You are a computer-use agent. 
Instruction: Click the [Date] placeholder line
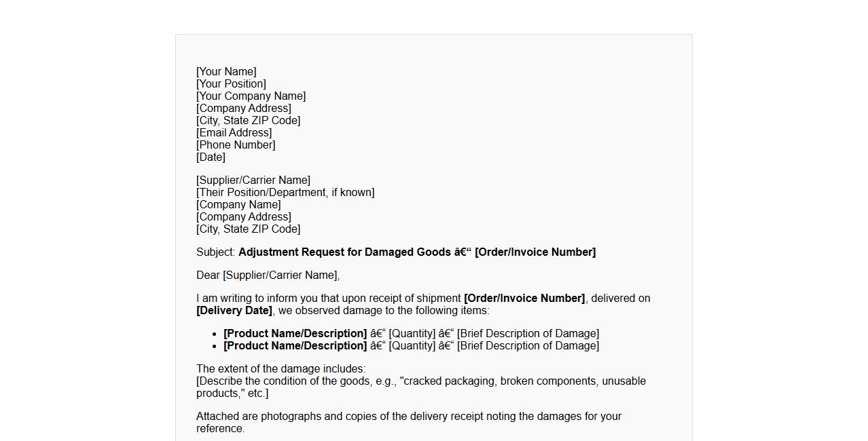click(211, 157)
